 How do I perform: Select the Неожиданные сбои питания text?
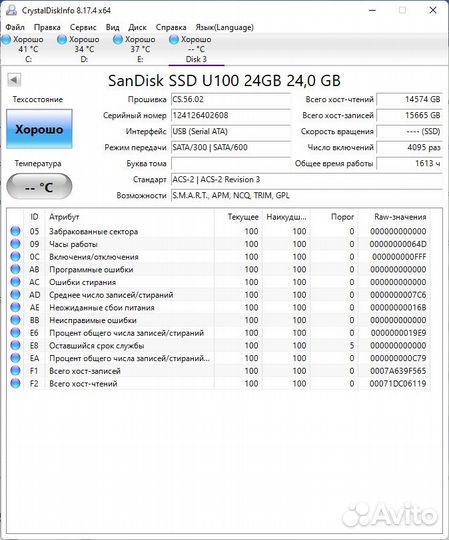pyautogui.click(x=102, y=308)
